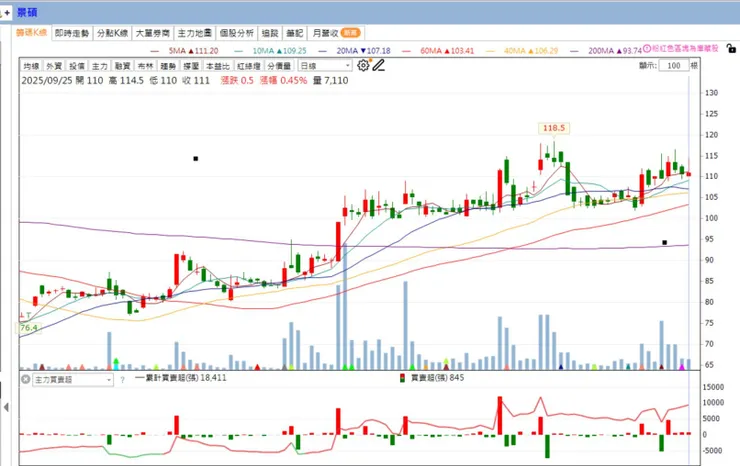Click the 量 7,110 volume value

[x=331, y=81]
